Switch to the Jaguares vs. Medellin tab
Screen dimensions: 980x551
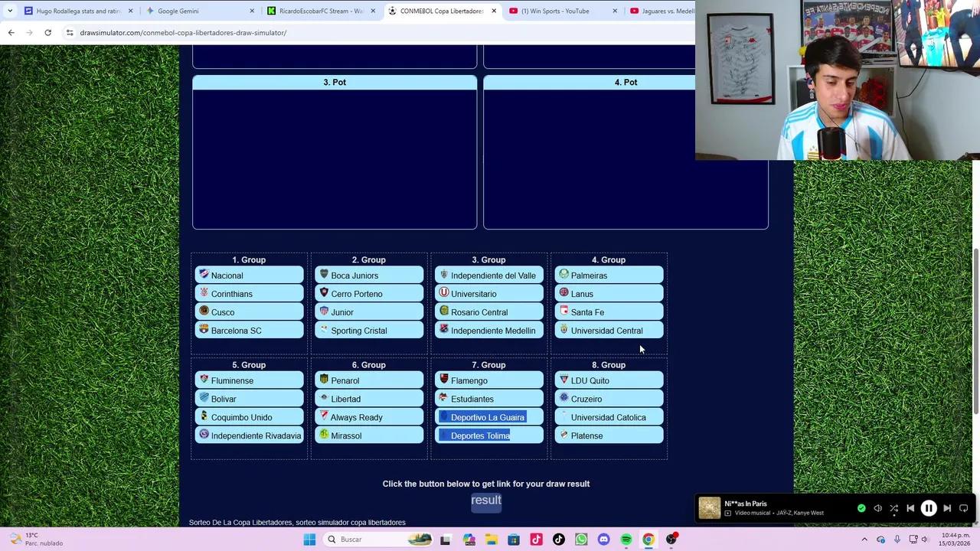[x=661, y=11]
